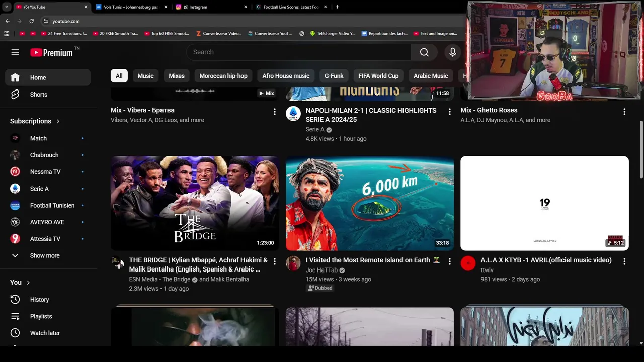Image resolution: width=644 pixels, height=362 pixels.
Task: Play the 19 AVRIL music video thumbnail
Action: [544, 203]
